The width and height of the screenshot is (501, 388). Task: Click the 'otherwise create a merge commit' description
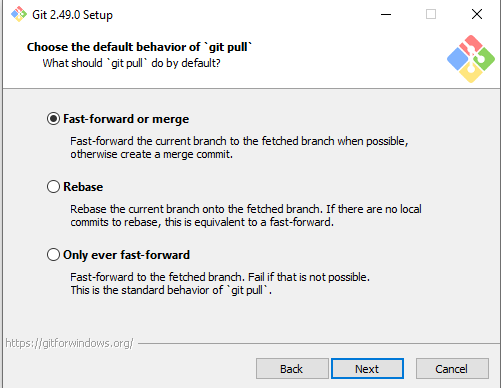pos(151,154)
